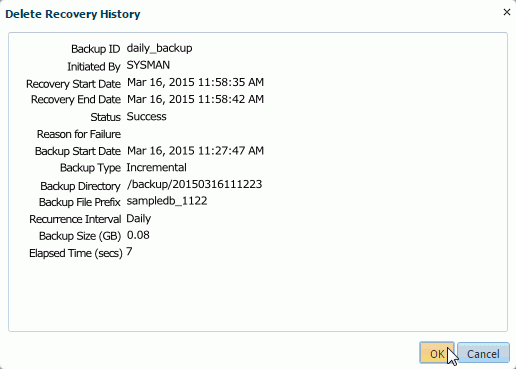Click the Recovery Start Date label
The image size is (516, 369).
pos(73,84)
